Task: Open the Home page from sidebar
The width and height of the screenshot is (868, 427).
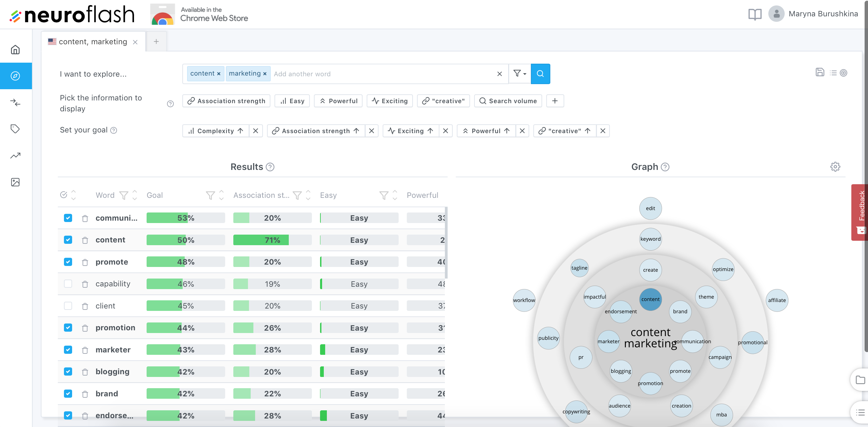Action: 15,50
